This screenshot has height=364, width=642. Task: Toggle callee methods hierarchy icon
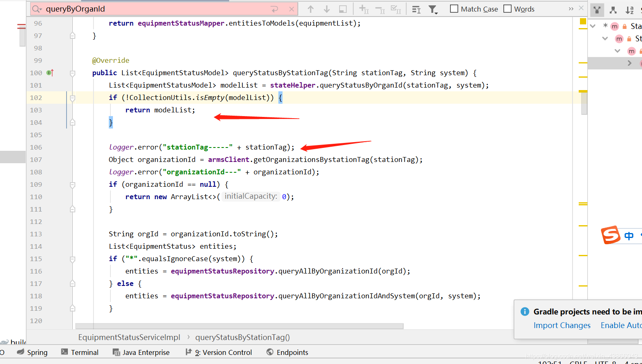(597, 10)
